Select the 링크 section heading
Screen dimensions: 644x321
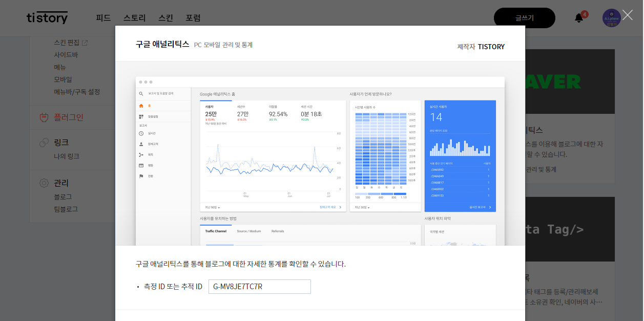61,143
